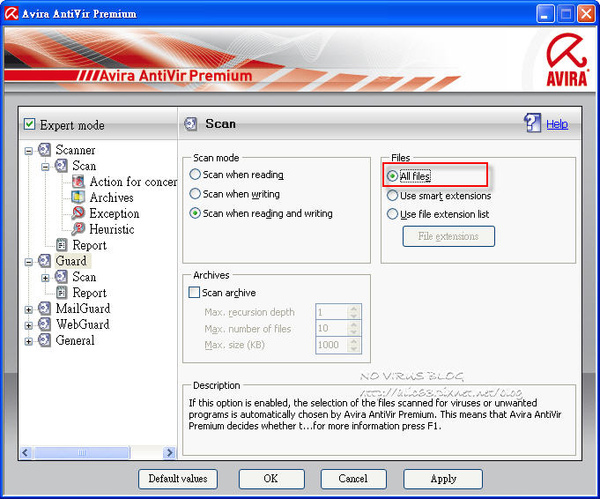
Task: Minimize the Avira AntiVir Premium window
Action: [x=545, y=14]
